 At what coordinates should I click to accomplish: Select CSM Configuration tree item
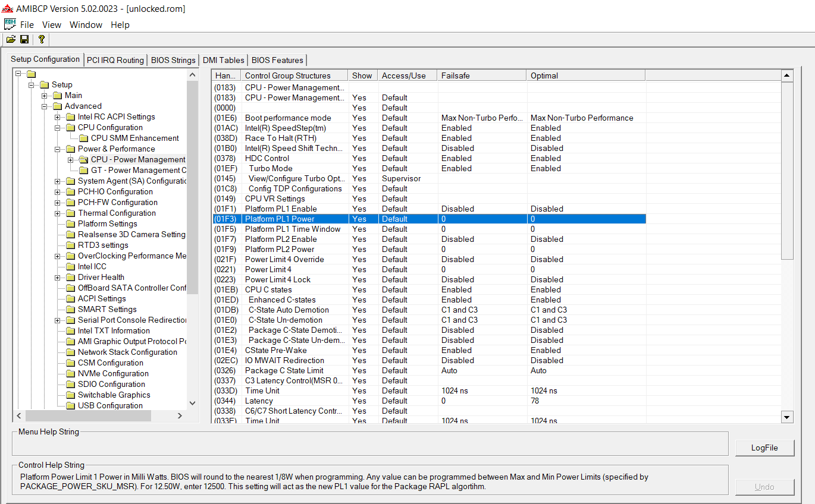[x=110, y=363]
